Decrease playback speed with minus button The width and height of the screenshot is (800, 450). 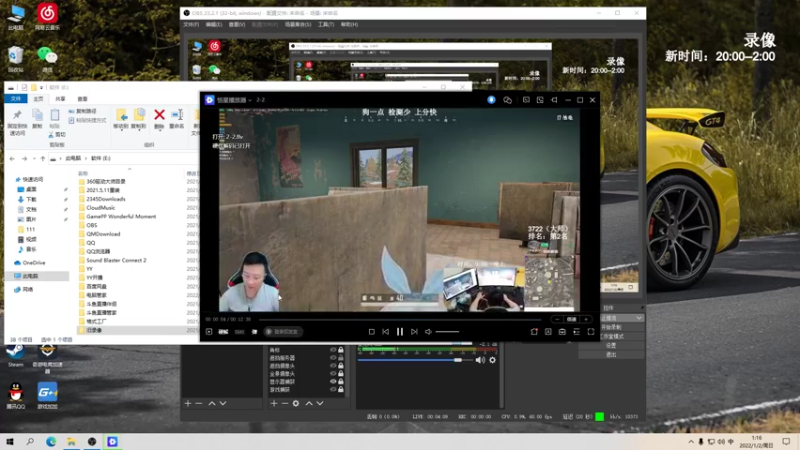coord(557,319)
